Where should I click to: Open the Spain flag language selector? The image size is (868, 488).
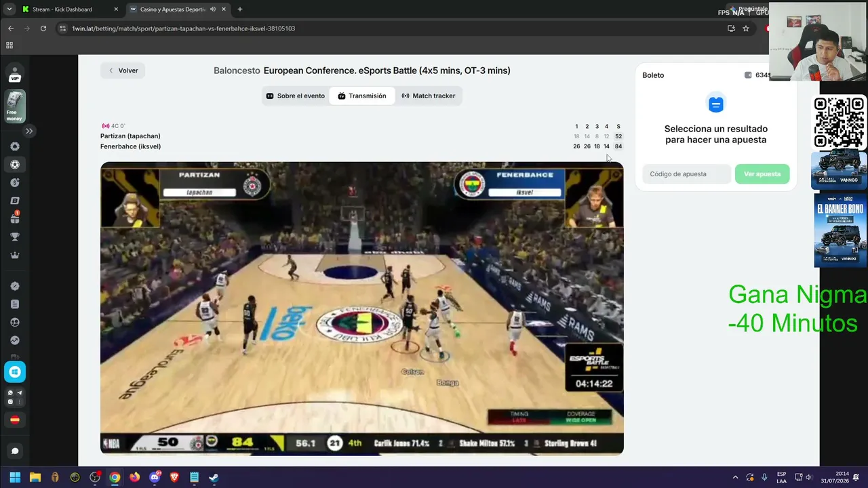(x=15, y=420)
